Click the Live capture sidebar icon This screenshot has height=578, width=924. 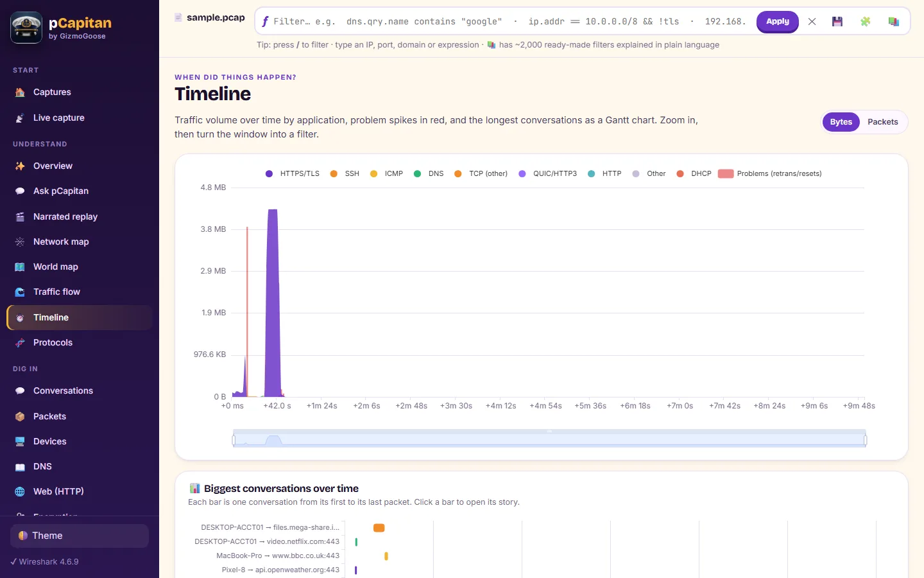[20, 118]
